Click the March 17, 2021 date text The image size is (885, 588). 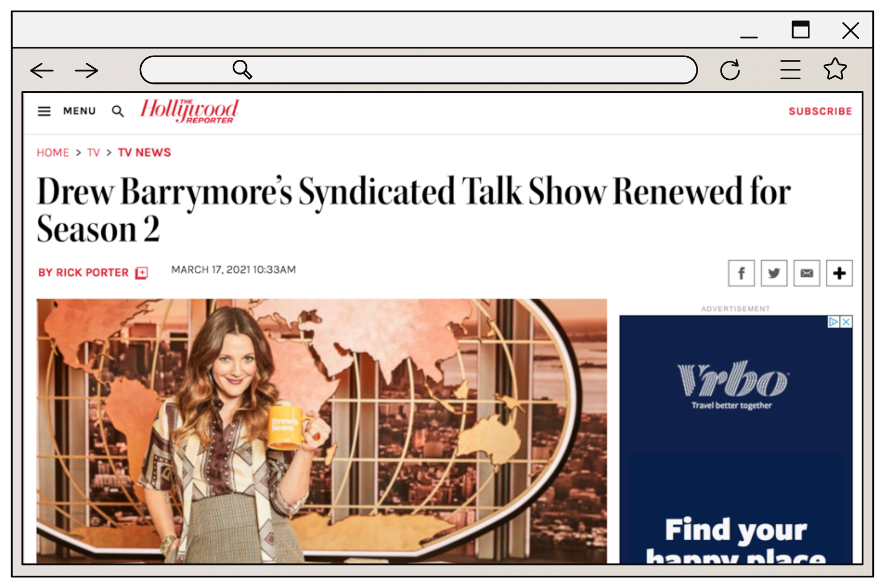tap(233, 270)
